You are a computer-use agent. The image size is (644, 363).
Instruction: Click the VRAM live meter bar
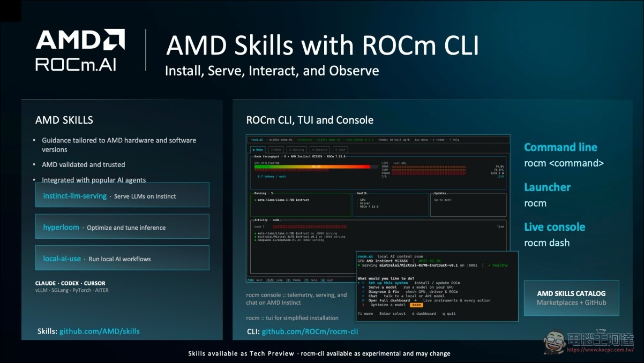429,167
